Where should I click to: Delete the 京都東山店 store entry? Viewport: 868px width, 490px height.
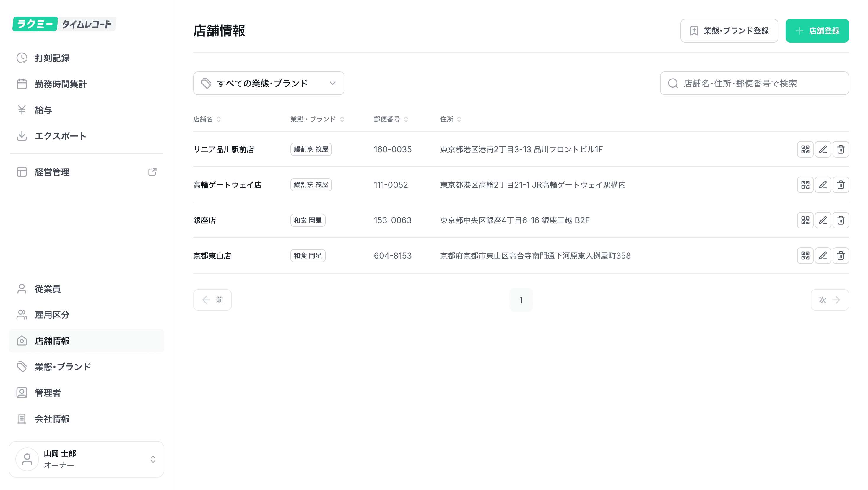840,256
